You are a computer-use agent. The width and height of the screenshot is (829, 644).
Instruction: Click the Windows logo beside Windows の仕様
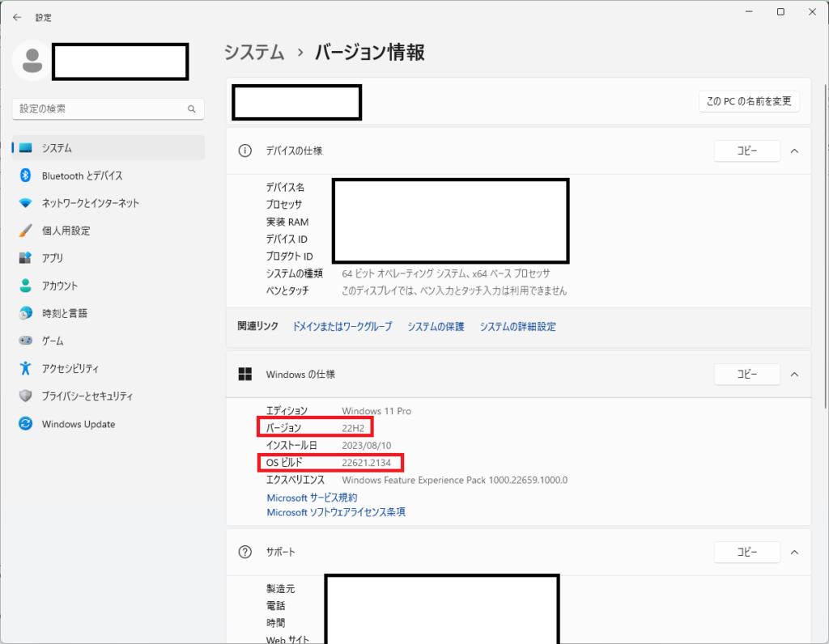click(244, 374)
